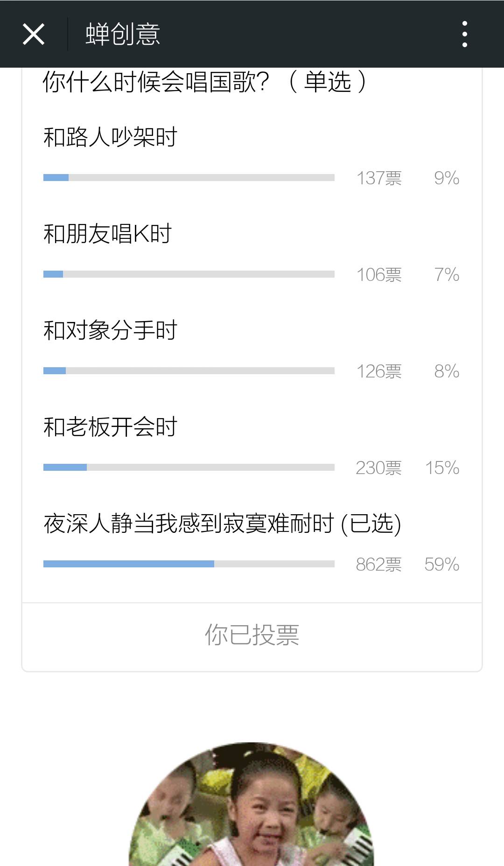
Task: Tap the 137票 vote count
Action: (379, 178)
